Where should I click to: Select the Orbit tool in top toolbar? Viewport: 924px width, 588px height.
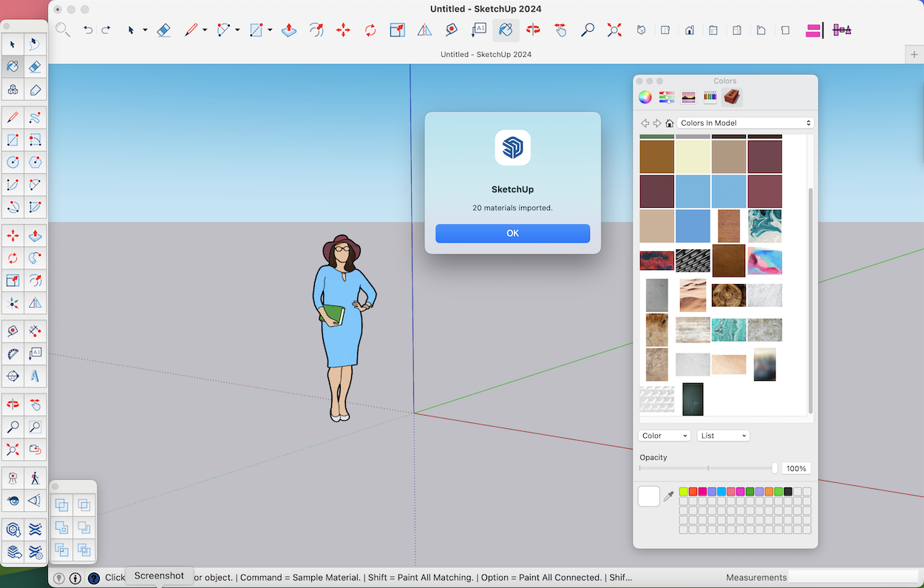click(x=533, y=30)
